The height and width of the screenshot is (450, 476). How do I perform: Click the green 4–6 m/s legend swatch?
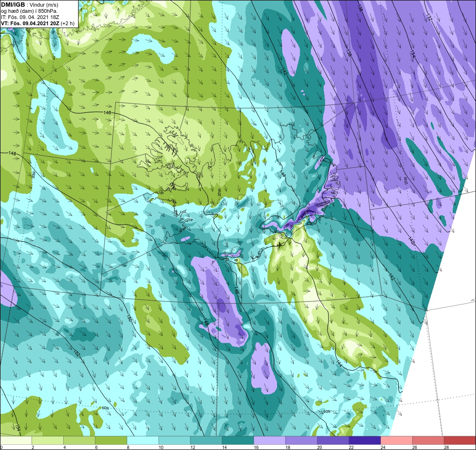click(x=79, y=440)
